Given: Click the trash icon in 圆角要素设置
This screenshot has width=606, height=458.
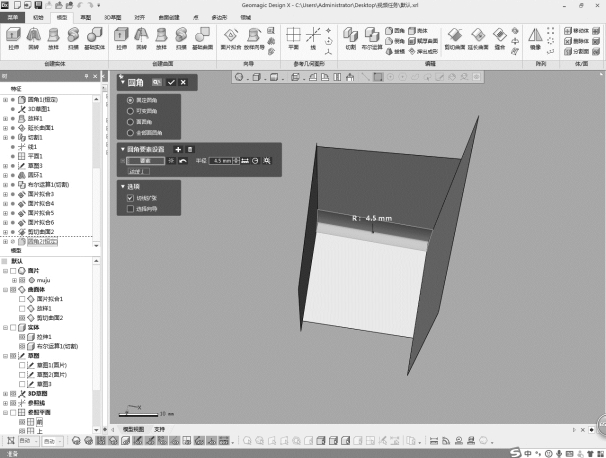Looking at the screenshot, I should [x=190, y=148].
